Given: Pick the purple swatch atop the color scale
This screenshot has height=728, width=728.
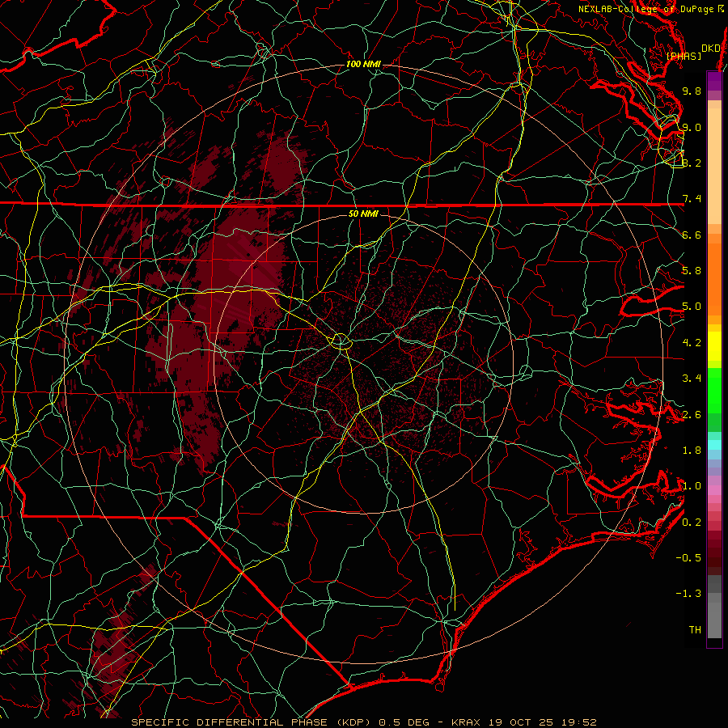Looking at the screenshot, I should (x=714, y=81).
